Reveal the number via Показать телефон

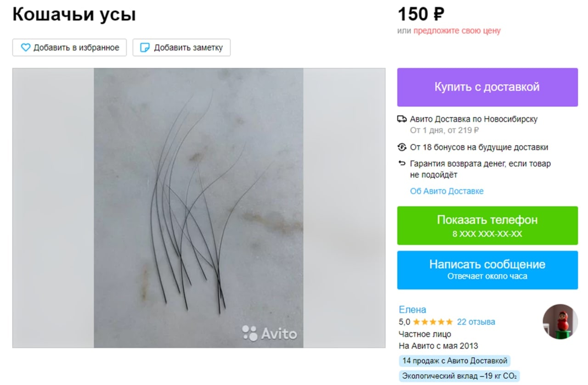tap(487, 225)
